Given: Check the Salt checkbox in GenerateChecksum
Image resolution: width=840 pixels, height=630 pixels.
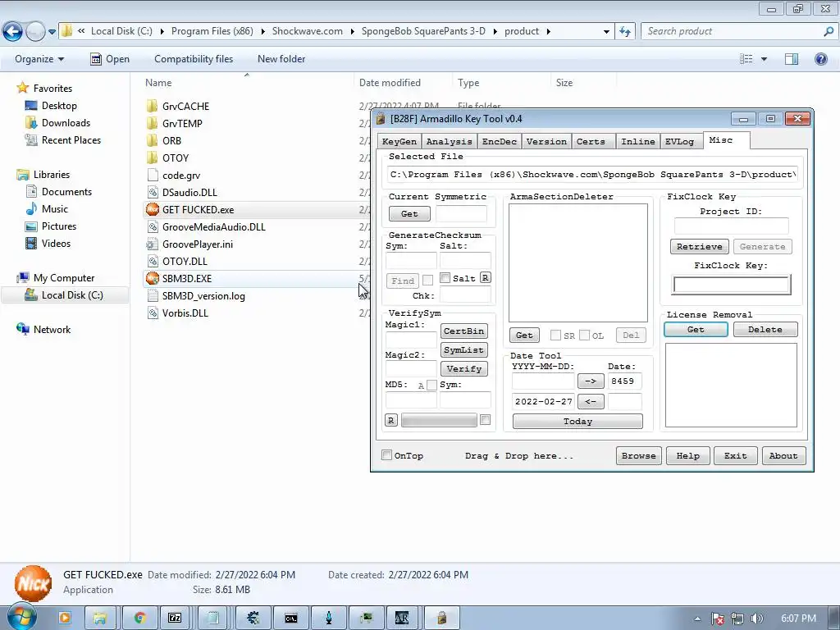Looking at the screenshot, I should pos(445,277).
